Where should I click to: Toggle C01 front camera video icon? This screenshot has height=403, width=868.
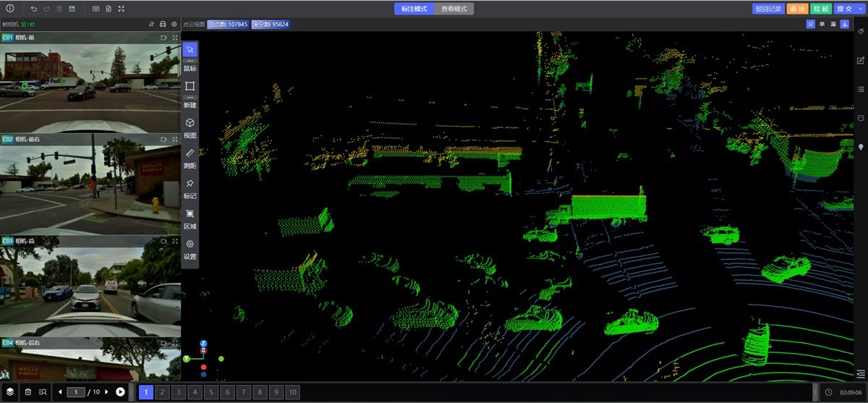point(163,37)
